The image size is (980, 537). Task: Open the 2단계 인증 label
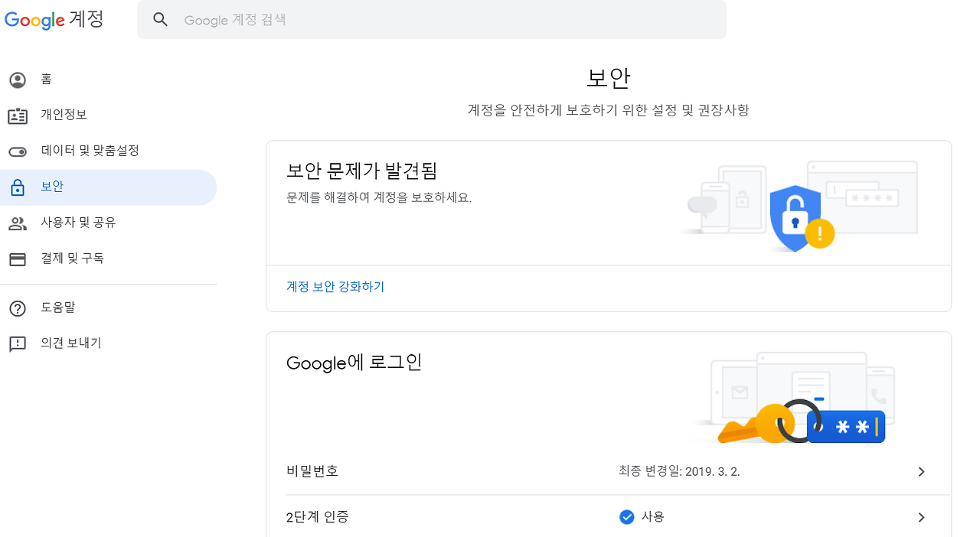318,517
